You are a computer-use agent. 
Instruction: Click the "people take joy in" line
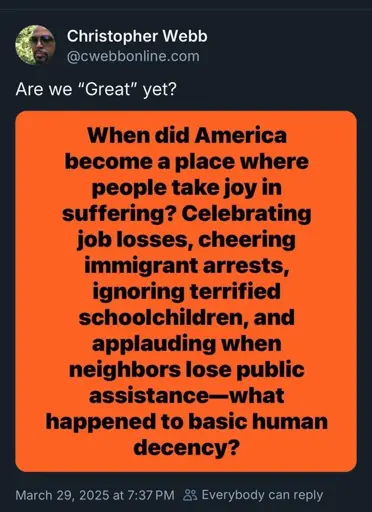click(187, 188)
